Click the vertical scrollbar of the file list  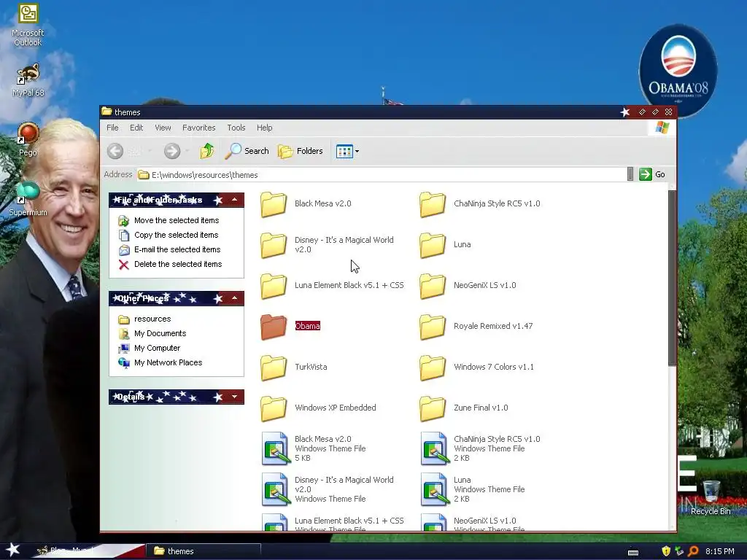pyautogui.click(x=672, y=278)
